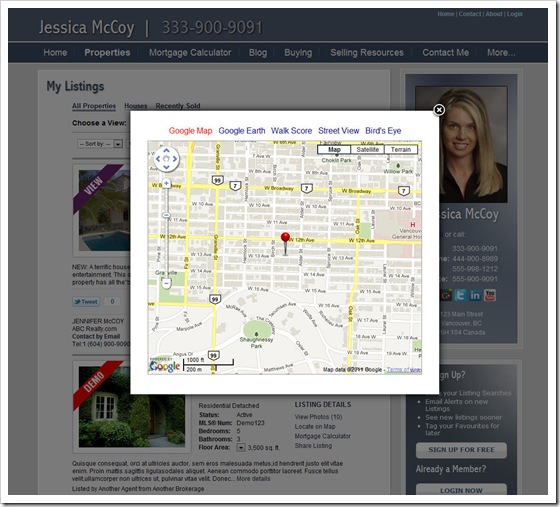Open listing Mortgage Calculator link
This screenshot has height=507, width=560.
[x=322, y=436]
